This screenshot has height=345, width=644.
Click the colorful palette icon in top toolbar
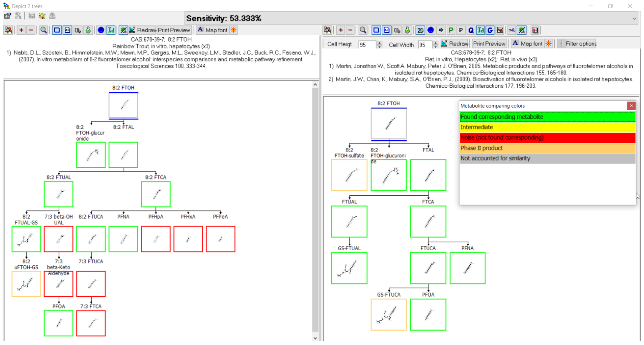(42, 16)
